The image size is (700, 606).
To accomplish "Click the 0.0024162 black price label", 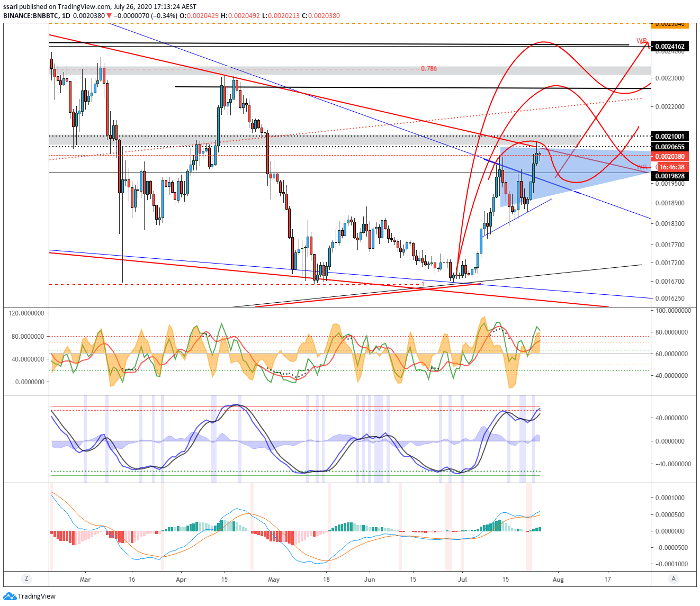I will tap(670, 47).
